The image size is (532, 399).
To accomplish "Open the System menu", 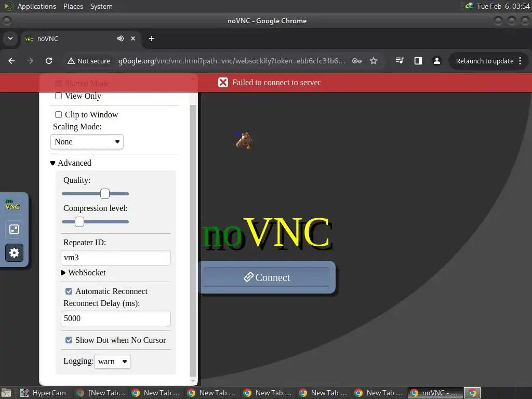I will tap(101, 6).
